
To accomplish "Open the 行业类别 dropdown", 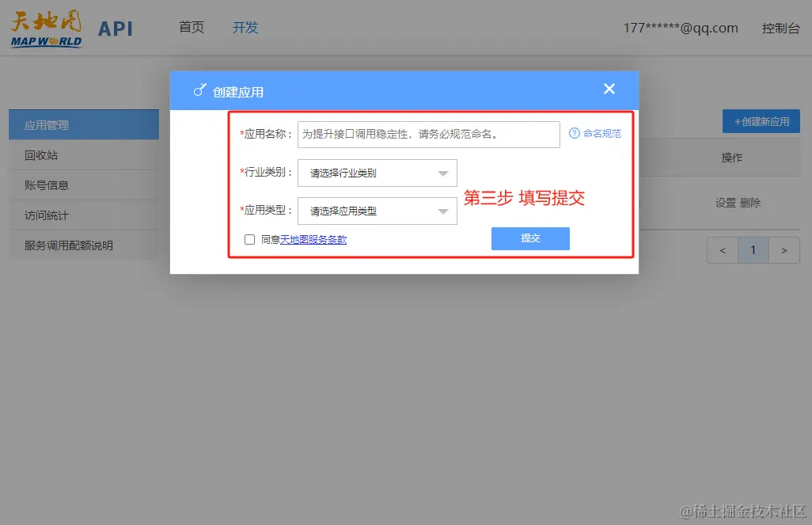I will coord(378,173).
